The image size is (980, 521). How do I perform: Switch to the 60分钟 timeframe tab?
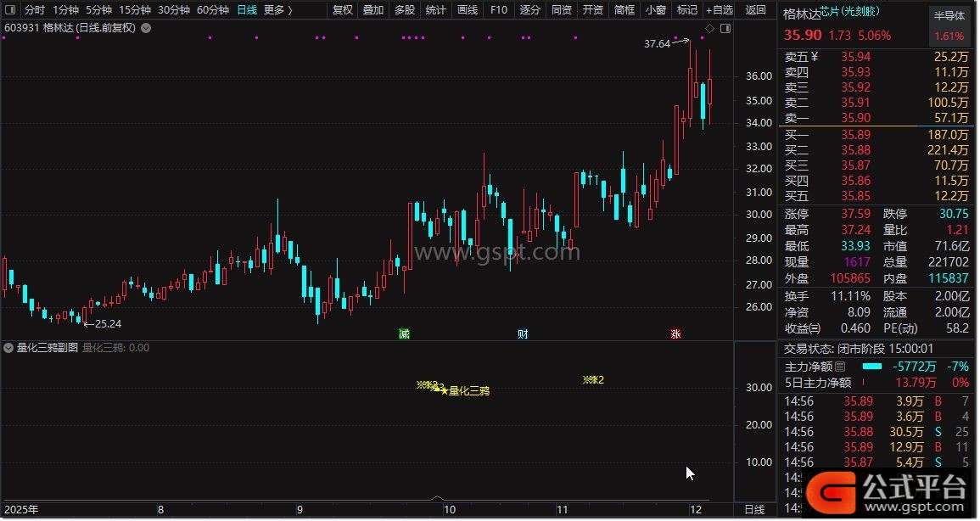click(212, 10)
